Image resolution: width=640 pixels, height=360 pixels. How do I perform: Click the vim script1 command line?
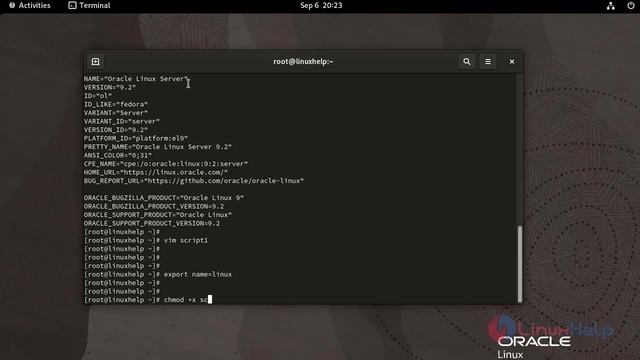tap(146, 240)
